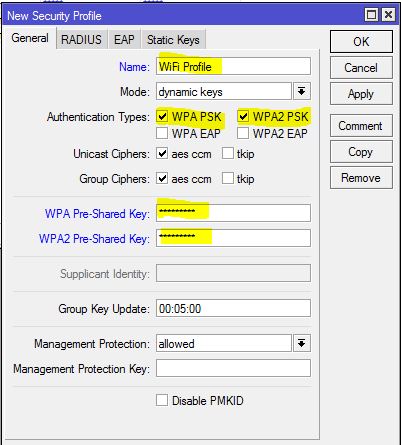Apply the security profile settings
Image resolution: width=401 pixels, height=445 pixels.
361,94
